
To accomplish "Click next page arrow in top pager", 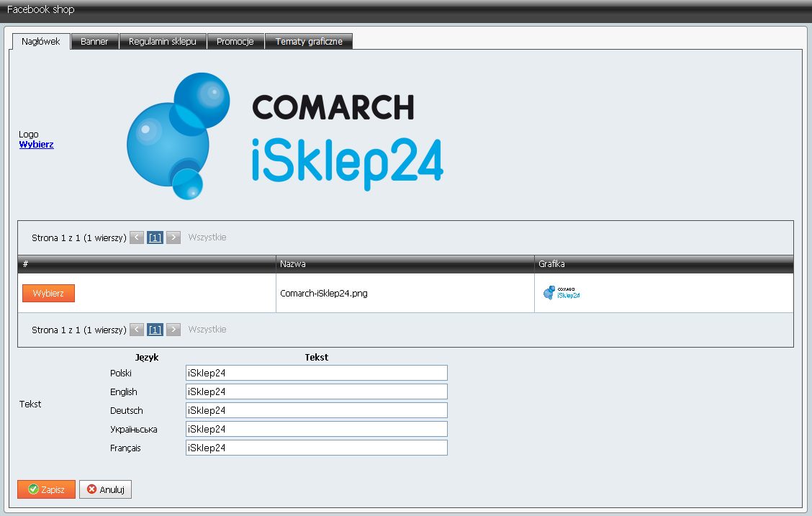I will coord(173,237).
